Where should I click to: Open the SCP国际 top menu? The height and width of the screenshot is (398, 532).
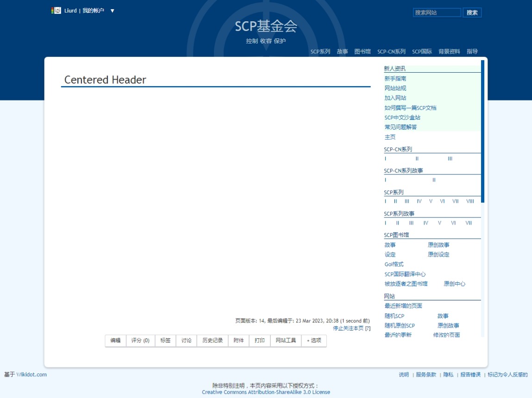coord(422,51)
